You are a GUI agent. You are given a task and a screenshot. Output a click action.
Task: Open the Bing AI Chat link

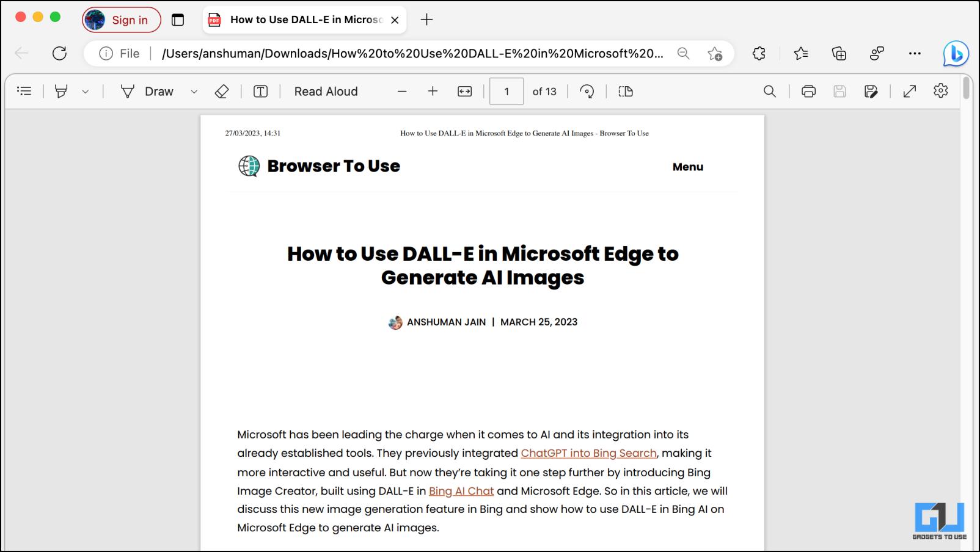[461, 491]
